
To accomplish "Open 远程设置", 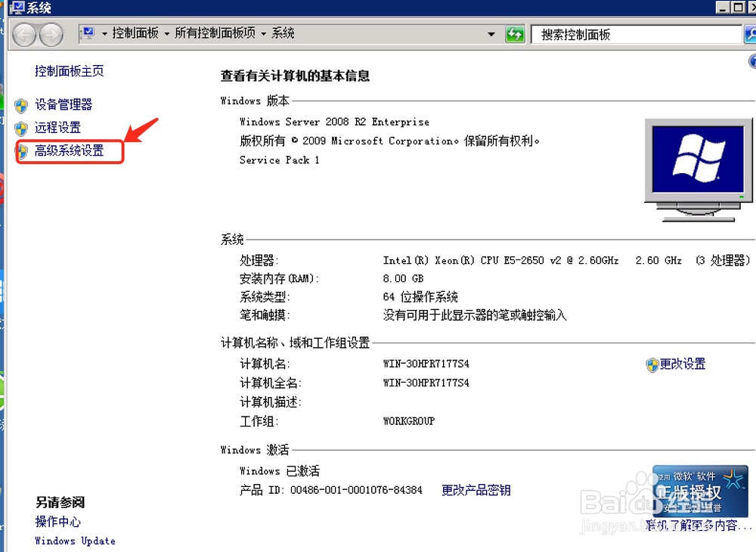I will [x=57, y=128].
